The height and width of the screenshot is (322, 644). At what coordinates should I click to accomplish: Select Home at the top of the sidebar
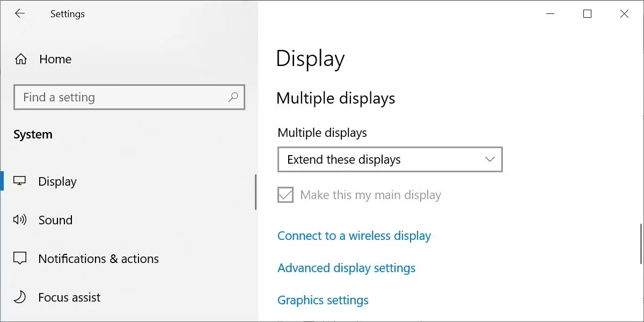point(55,59)
